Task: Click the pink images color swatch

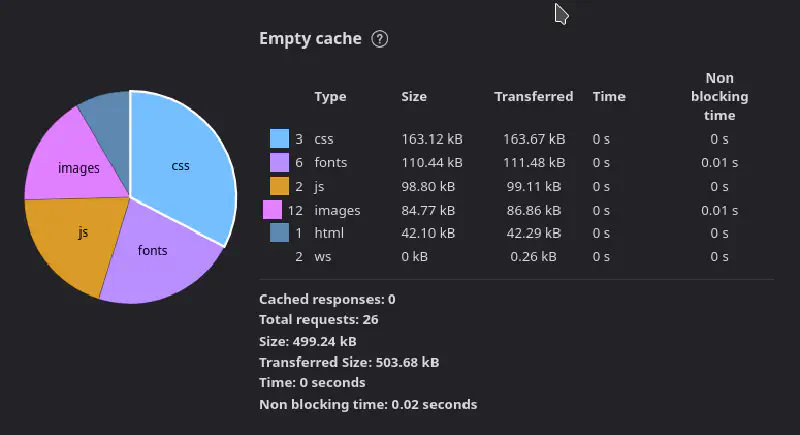Action: point(272,210)
